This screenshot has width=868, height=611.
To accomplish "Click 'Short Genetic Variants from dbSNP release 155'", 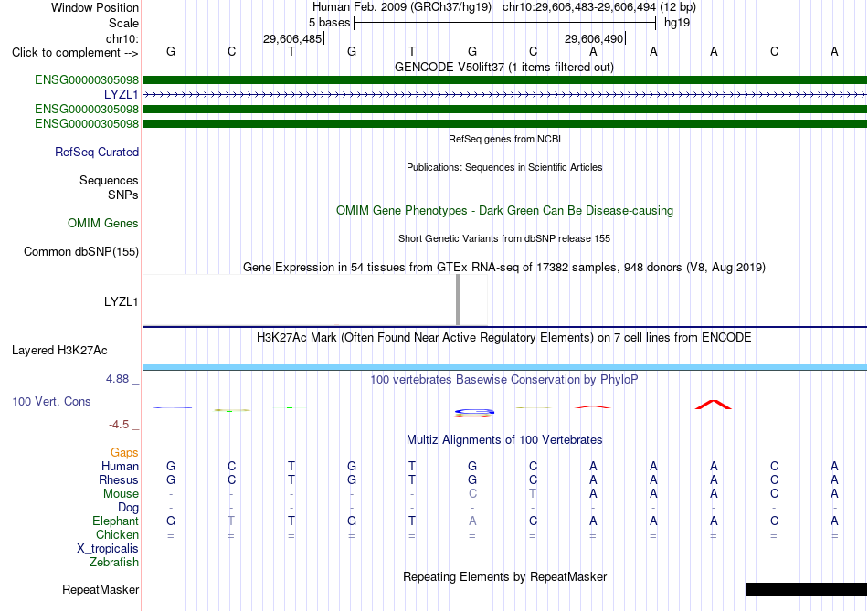I will click(x=504, y=238).
